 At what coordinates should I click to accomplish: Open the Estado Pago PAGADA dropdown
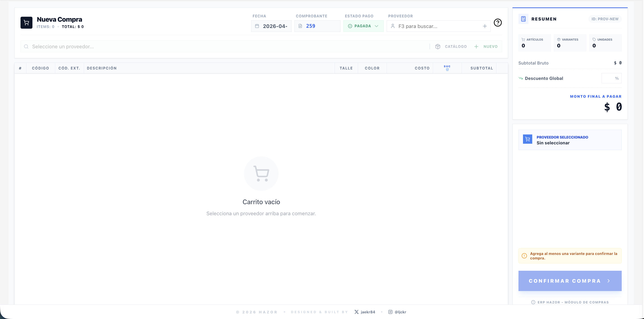(x=363, y=26)
